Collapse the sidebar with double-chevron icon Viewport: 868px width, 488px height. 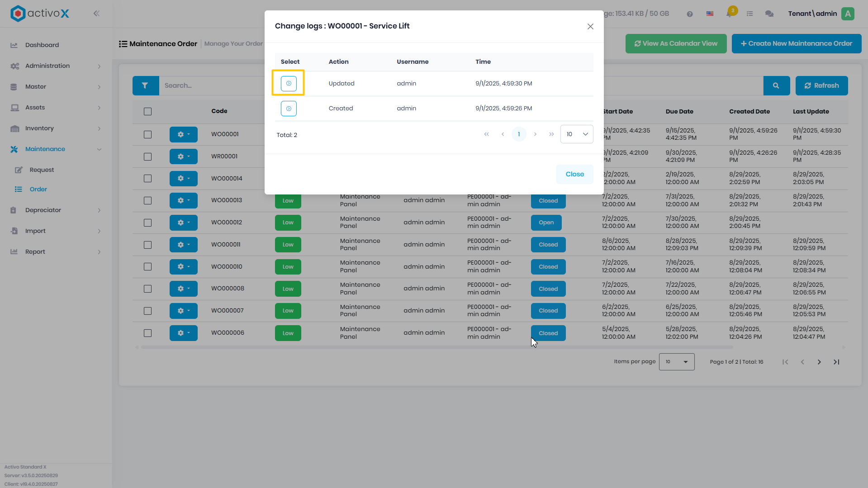pyautogui.click(x=96, y=14)
